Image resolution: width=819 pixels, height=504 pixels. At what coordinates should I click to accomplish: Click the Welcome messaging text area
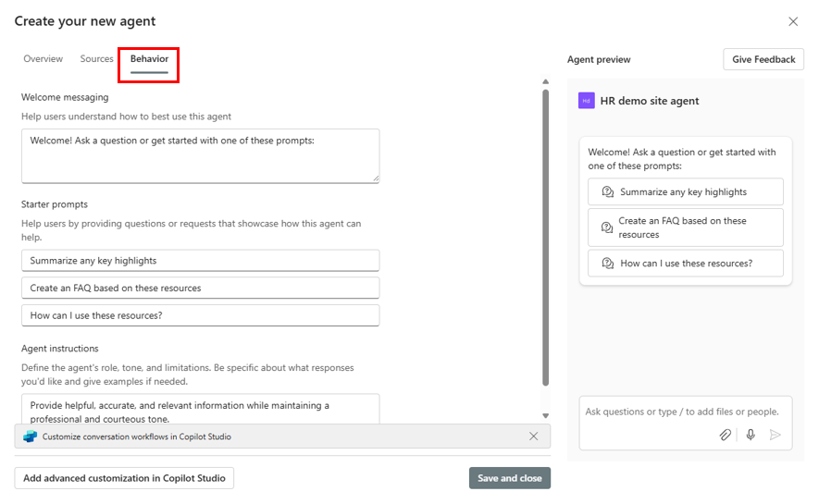coord(201,156)
